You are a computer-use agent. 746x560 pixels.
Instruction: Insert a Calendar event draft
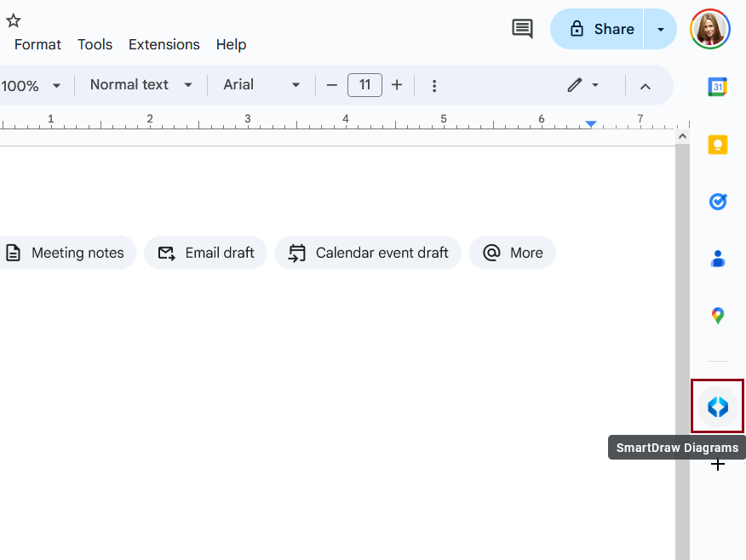[x=368, y=253]
